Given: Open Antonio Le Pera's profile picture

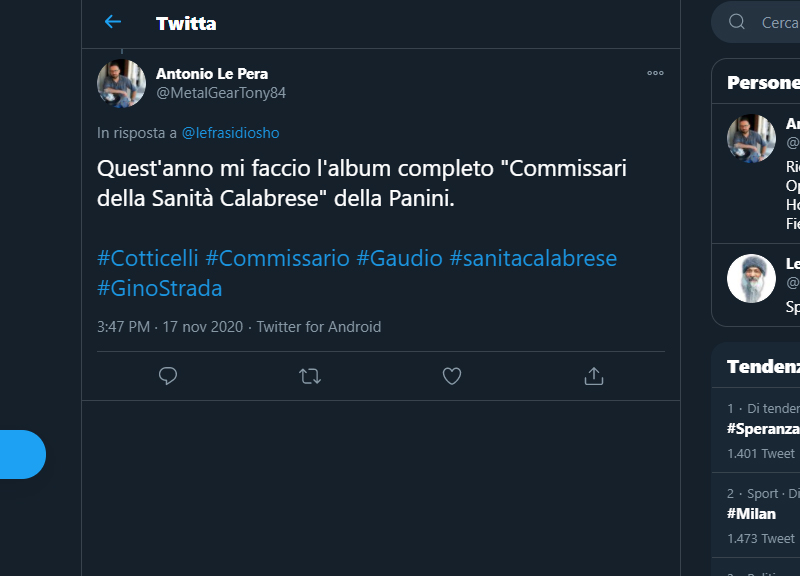Looking at the screenshot, I should [121, 83].
